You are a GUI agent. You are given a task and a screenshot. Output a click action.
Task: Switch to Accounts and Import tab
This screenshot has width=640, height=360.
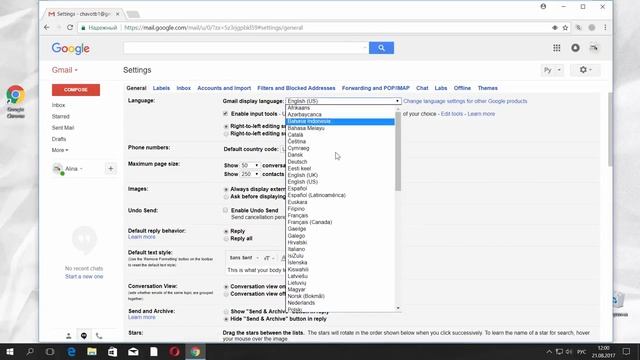point(224,88)
